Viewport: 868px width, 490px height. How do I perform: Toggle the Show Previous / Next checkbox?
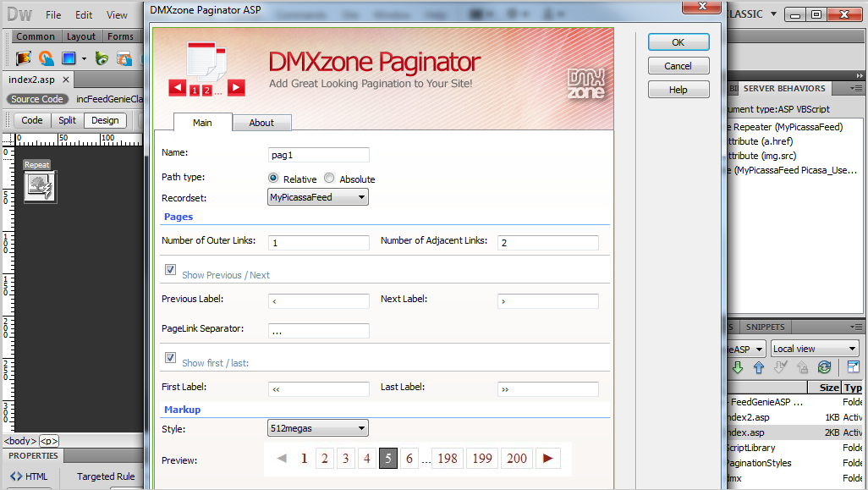click(171, 270)
